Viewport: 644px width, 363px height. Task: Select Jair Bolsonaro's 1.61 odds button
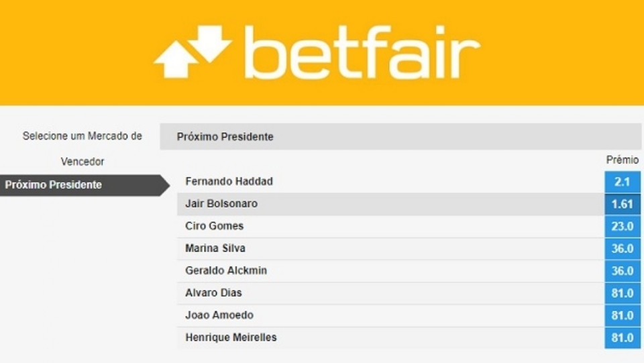(x=622, y=204)
